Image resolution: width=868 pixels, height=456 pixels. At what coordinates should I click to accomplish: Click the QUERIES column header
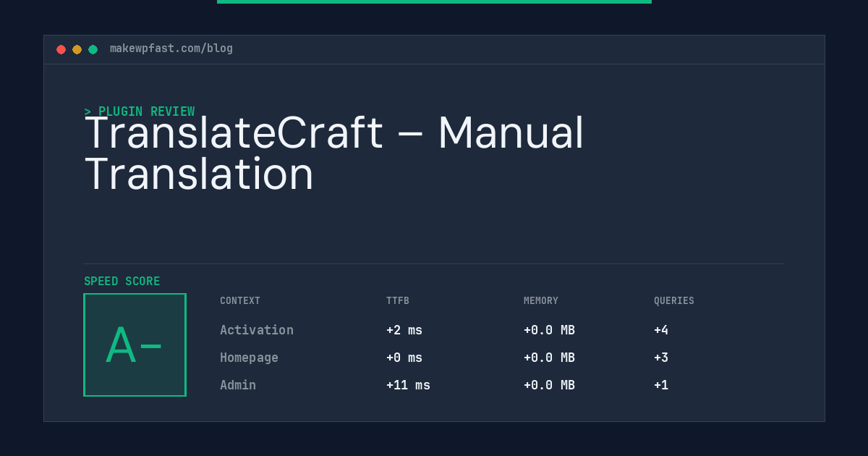(x=674, y=301)
